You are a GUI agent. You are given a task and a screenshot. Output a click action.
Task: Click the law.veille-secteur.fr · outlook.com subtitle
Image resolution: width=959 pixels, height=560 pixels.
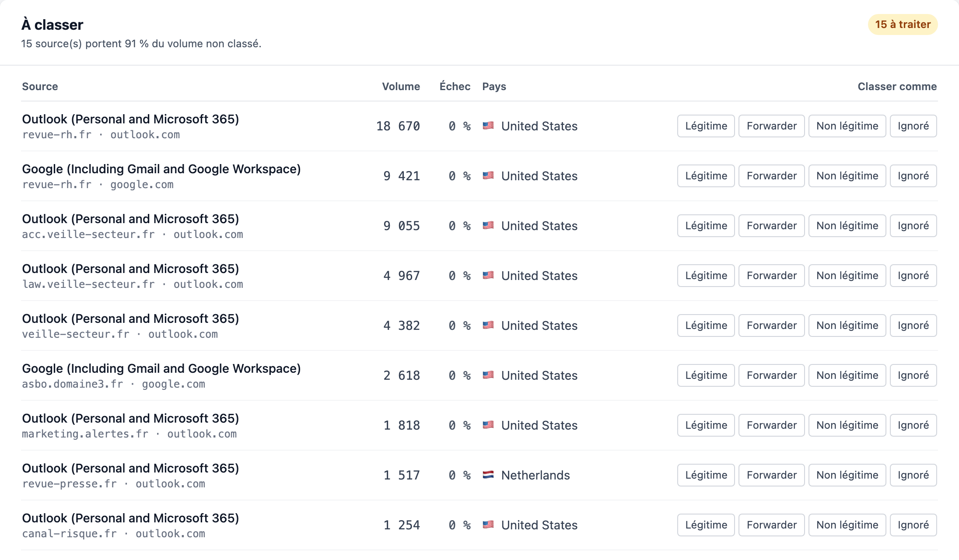[133, 284]
